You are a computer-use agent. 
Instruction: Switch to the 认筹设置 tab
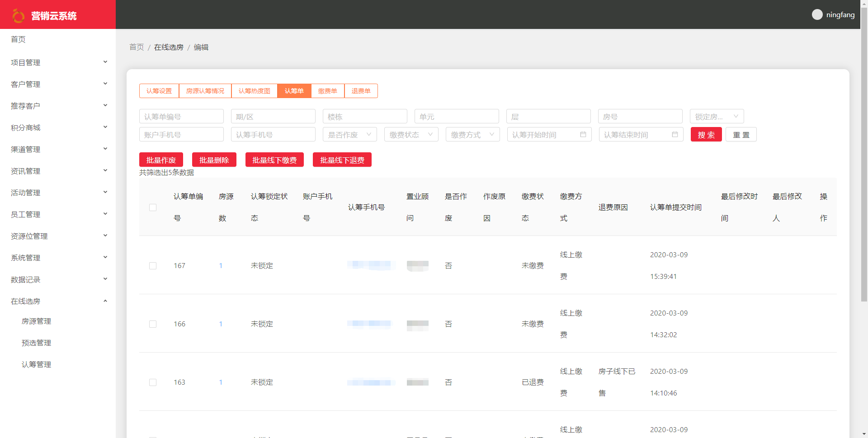pyautogui.click(x=159, y=91)
